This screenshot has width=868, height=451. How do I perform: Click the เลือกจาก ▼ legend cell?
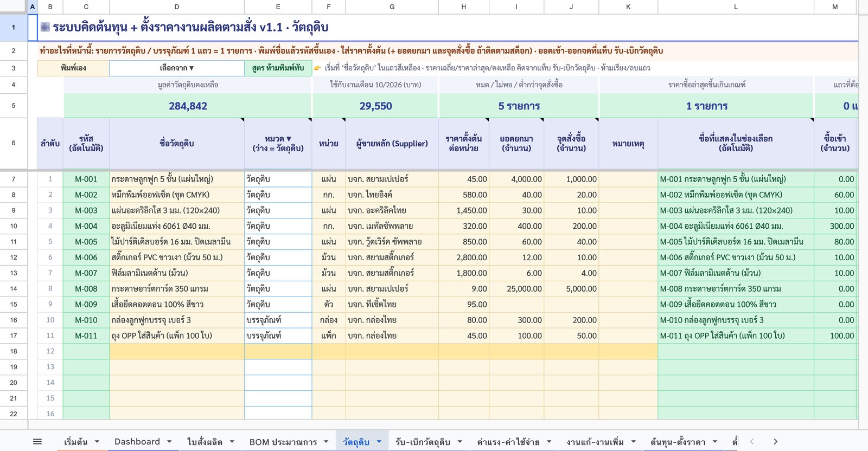[177, 68]
